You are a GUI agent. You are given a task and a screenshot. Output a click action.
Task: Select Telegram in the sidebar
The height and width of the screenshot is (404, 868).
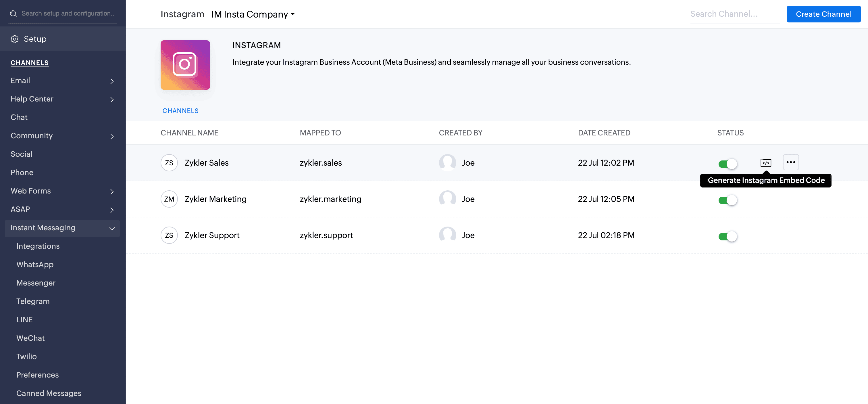33,301
